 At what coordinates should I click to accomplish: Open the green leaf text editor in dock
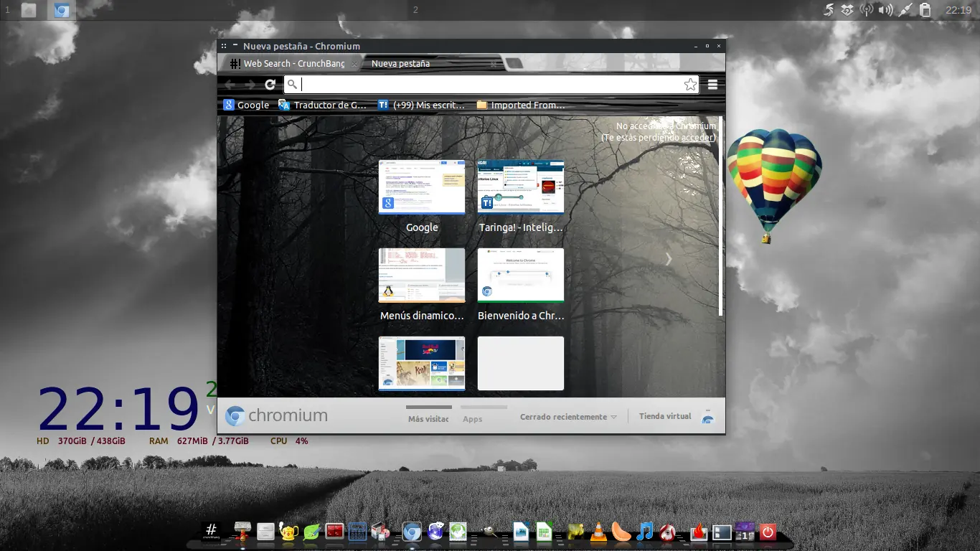311,532
